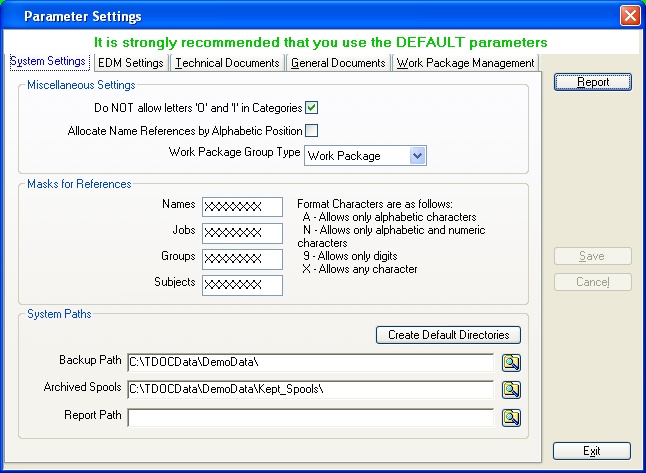
Task: Click into the Archived Spools path field
Action: coord(310,389)
